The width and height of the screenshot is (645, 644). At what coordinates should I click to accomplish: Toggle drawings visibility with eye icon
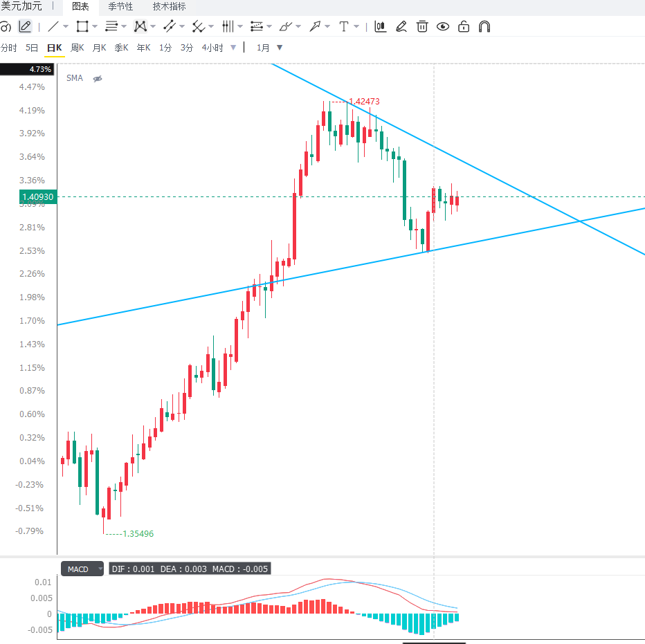tap(443, 27)
